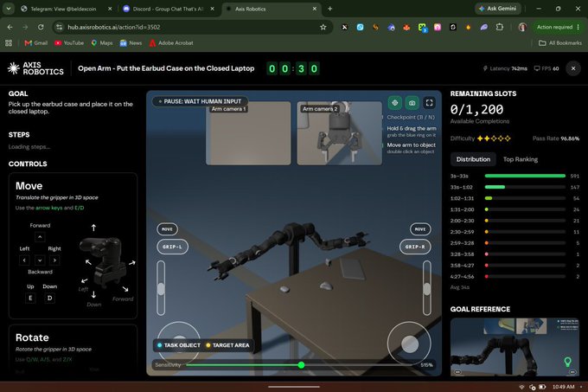Image resolution: width=588 pixels, height=392 pixels.
Task: Click the Goal Reference preview image
Action: [x=514, y=347]
